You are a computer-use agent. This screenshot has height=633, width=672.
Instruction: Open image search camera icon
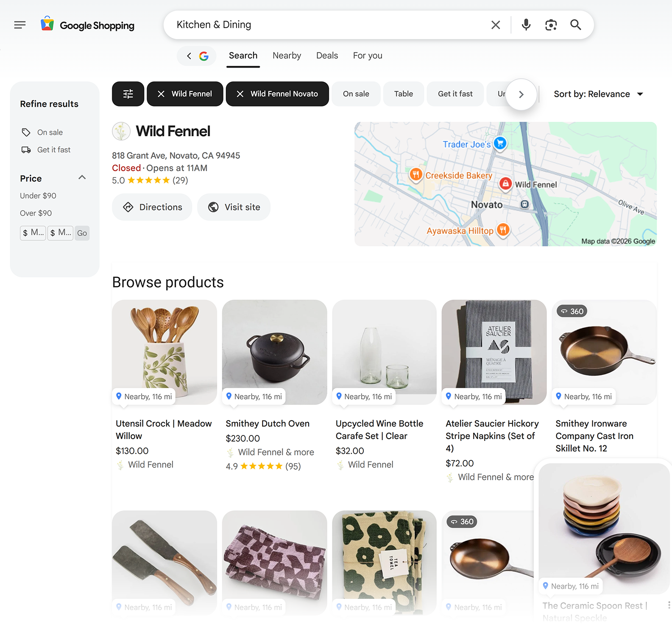(551, 25)
